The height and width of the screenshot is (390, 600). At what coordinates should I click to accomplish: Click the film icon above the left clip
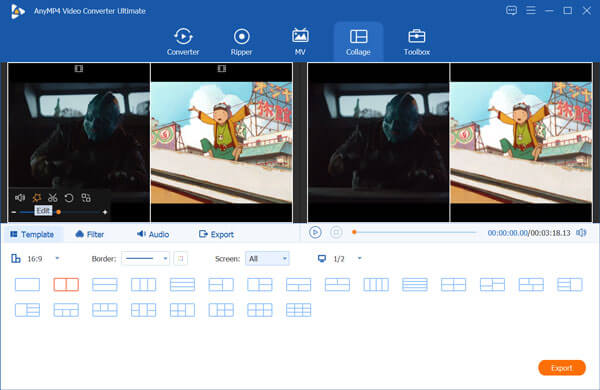click(x=79, y=69)
